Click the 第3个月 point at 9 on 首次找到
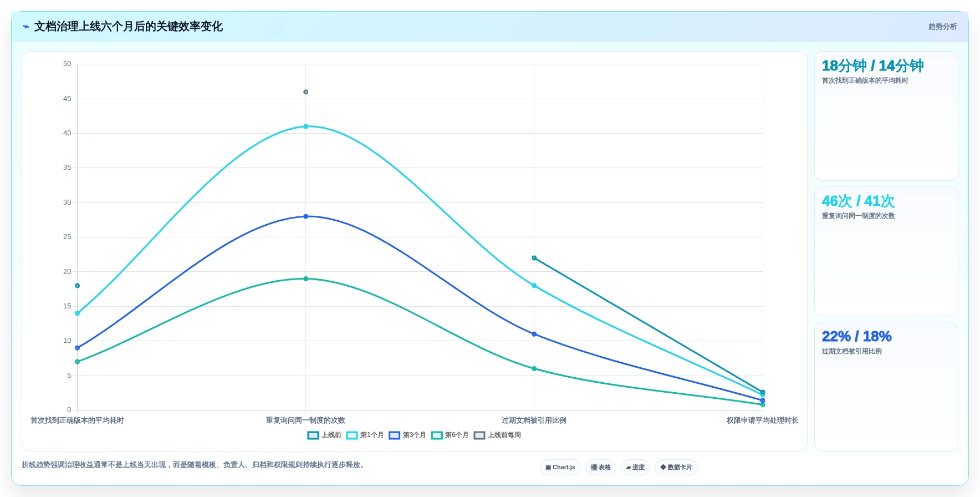Viewport: 980px width, 497px height. 77,348
